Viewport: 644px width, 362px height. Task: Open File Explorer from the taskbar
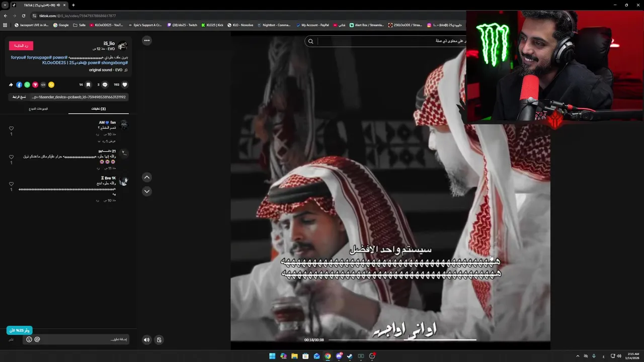pyautogui.click(x=294, y=356)
